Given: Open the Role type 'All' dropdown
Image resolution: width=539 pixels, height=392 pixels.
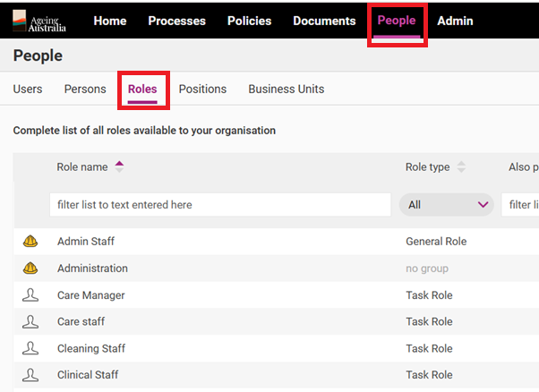Looking at the screenshot, I should pyautogui.click(x=446, y=205).
